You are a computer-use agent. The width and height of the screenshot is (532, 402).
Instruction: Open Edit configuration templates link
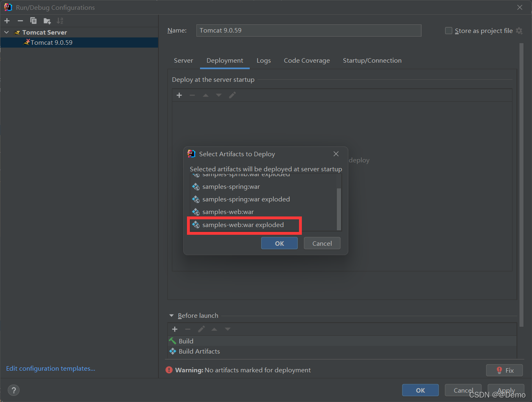(51, 368)
